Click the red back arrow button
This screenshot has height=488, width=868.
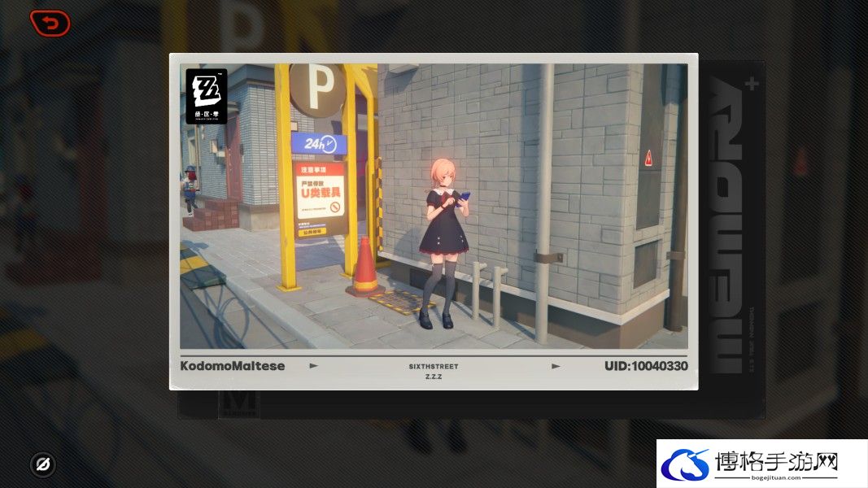(x=50, y=24)
